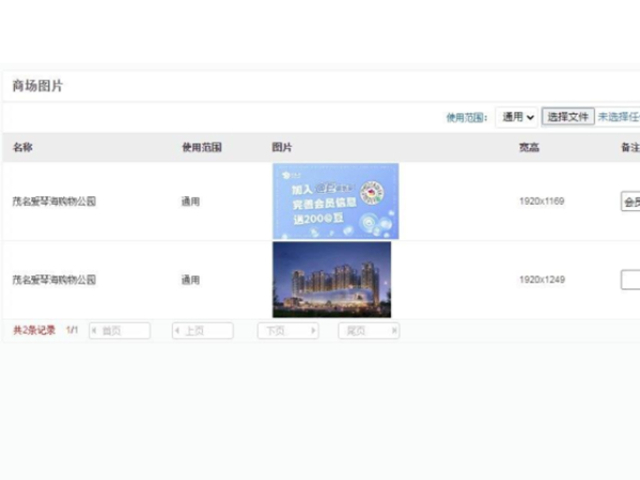
Task: Open the night skyline building thumbnail
Action: tap(332, 280)
